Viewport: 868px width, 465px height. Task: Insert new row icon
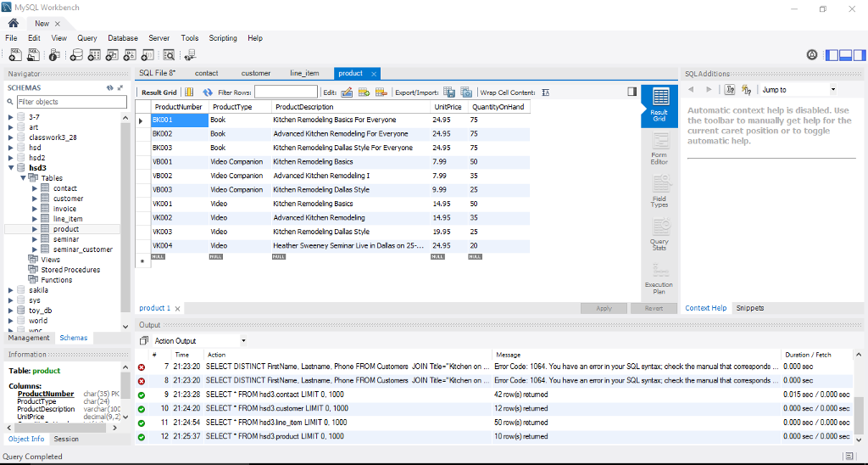(x=364, y=92)
